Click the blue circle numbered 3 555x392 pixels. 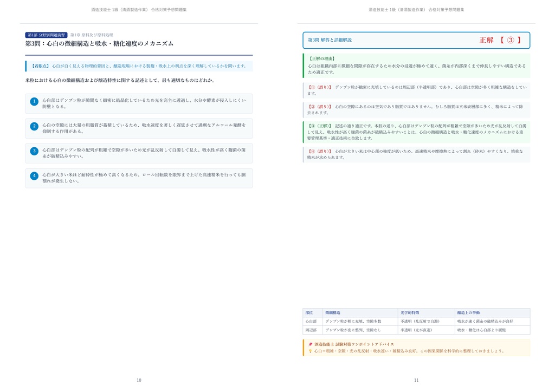click(34, 151)
